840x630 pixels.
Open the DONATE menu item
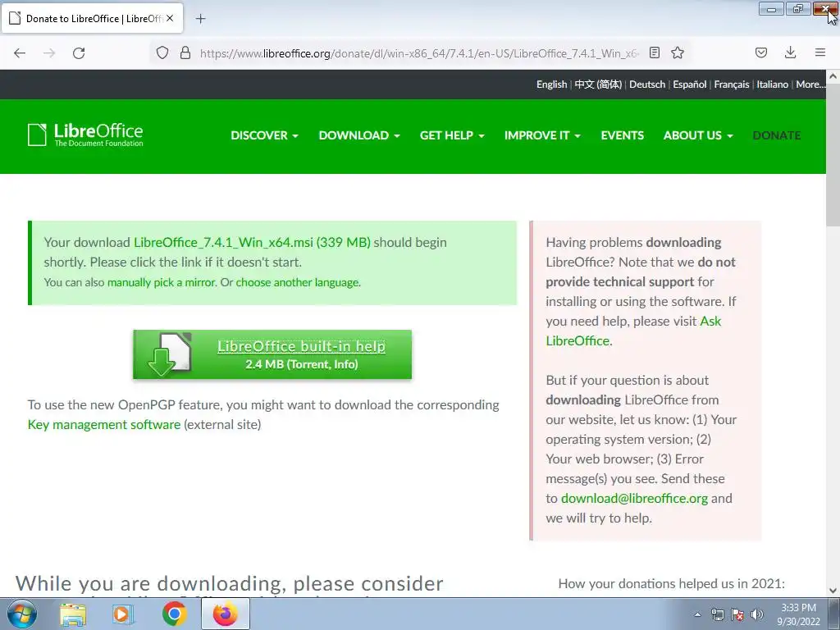pyautogui.click(x=776, y=135)
